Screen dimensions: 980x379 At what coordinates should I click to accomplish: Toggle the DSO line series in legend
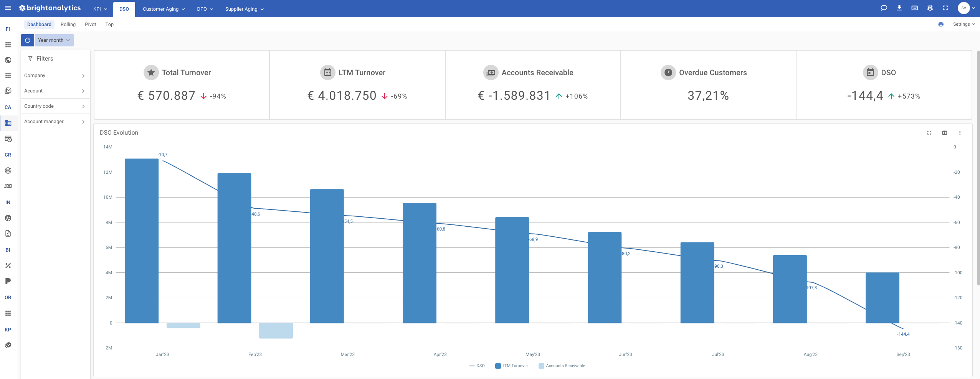click(x=477, y=366)
